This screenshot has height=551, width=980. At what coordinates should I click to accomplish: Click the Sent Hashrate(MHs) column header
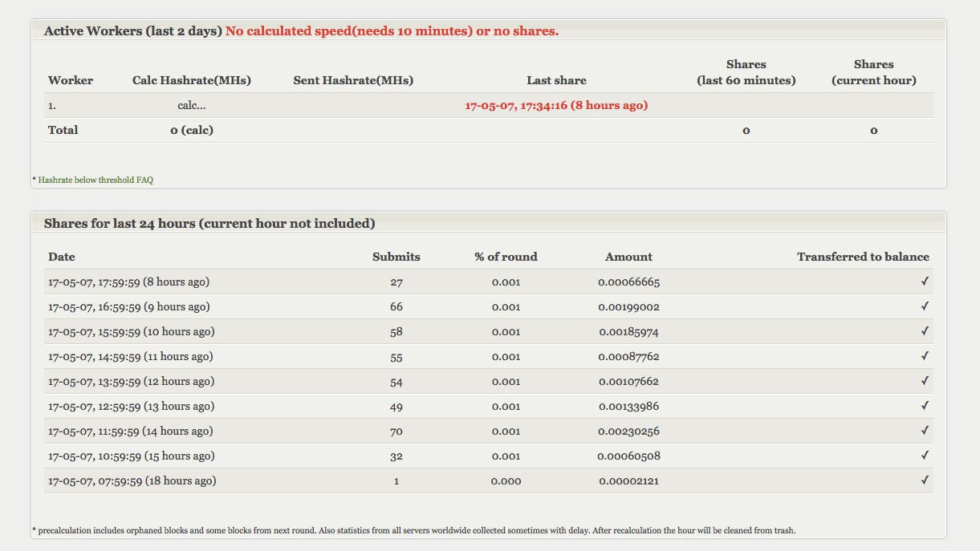click(x=354, y=80)
